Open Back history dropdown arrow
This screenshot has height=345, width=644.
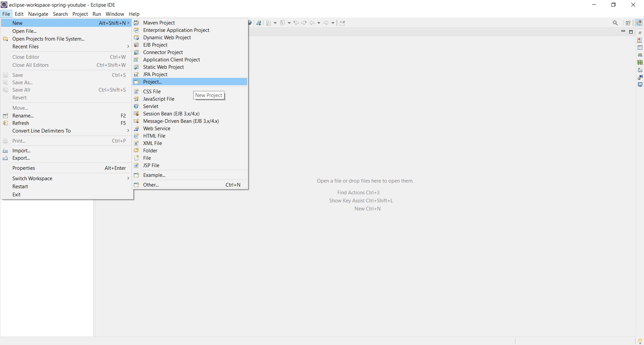[319, 23]
